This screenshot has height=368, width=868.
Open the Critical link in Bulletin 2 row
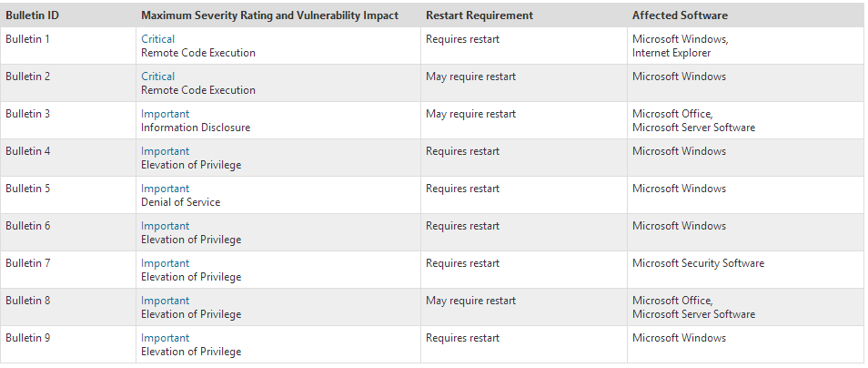click(x=157, y=77)
